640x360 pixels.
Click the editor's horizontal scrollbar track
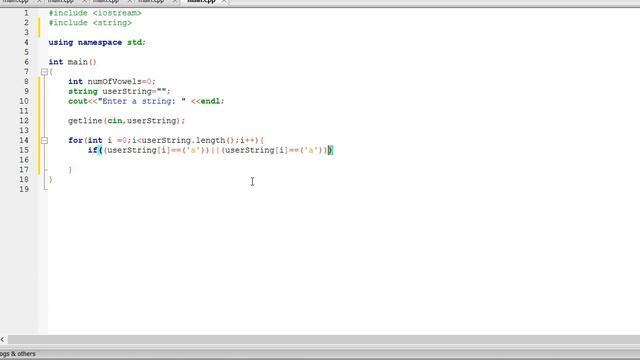click(323, 340)
